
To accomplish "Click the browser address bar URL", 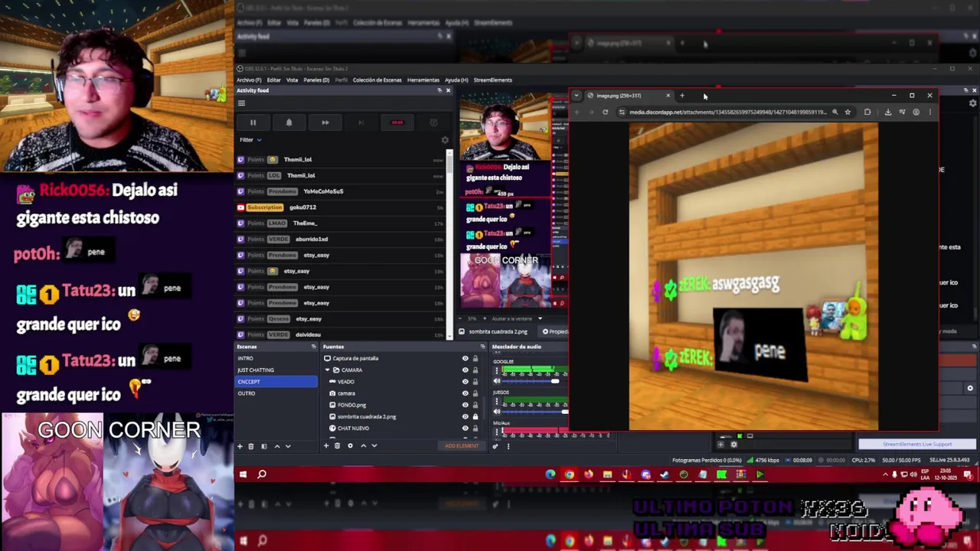I will coord(727,112).
